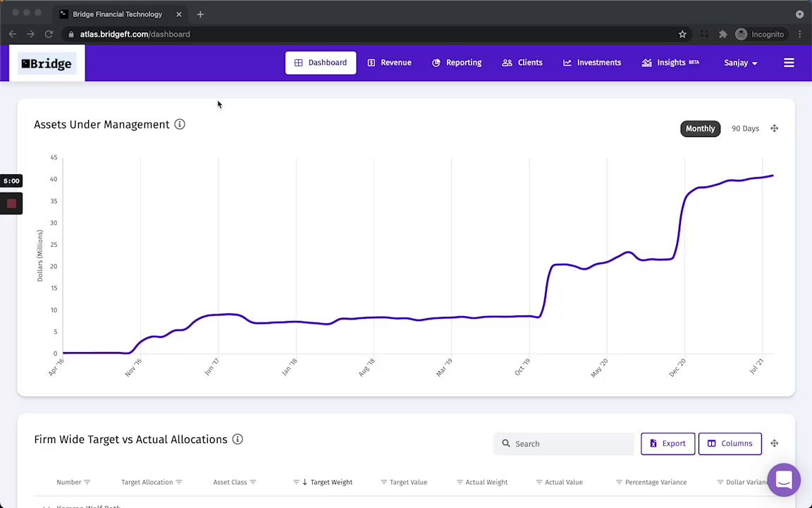Open the hamburger menu icon

click(789, 63)
